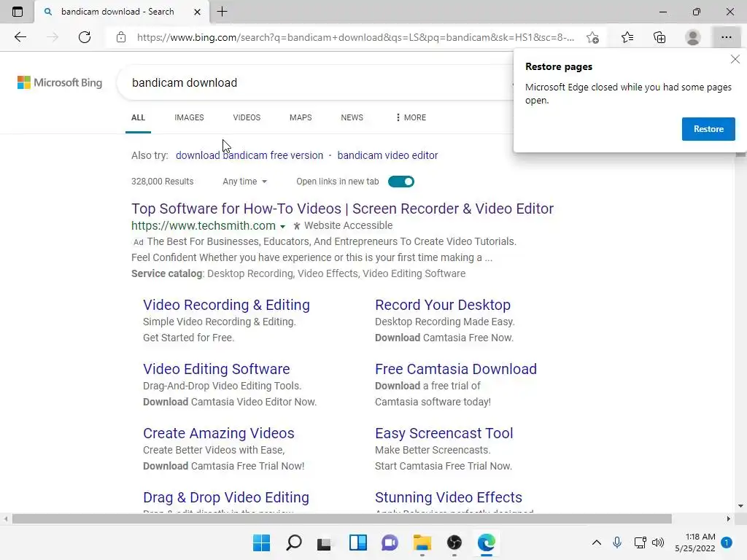Open Free Camtasia Download link
The image size is (747, 560).
(x=456, y=369)
